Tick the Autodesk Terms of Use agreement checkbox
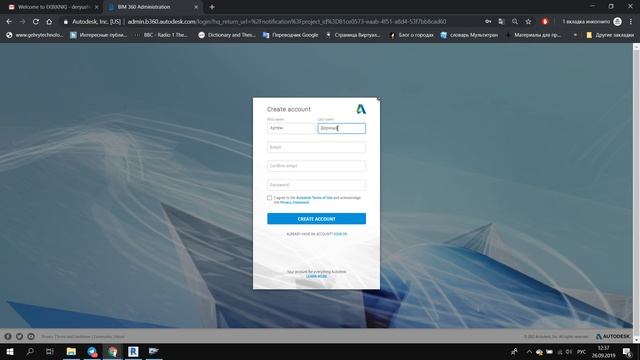Screen dimensions: 640x360 coord(269,198)
